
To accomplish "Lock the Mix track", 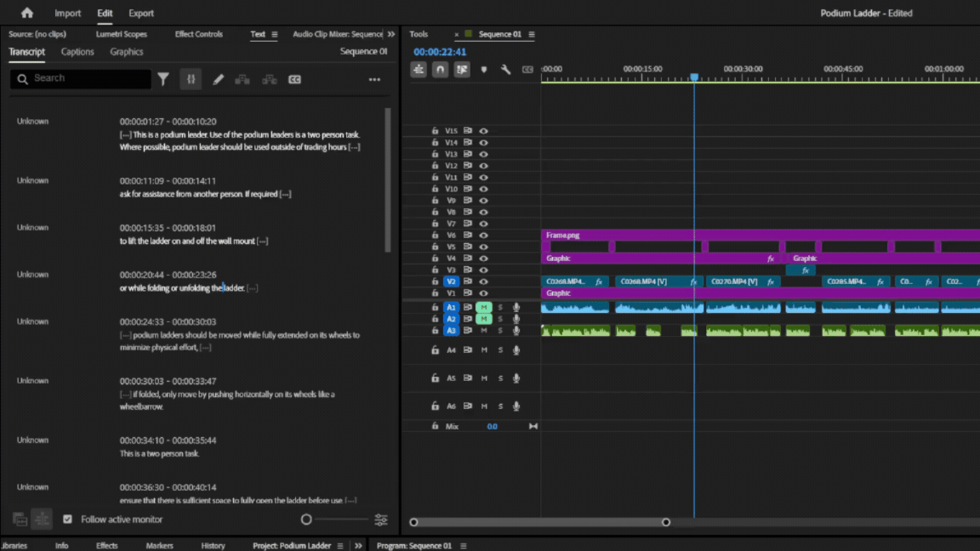I will point(435,426).
